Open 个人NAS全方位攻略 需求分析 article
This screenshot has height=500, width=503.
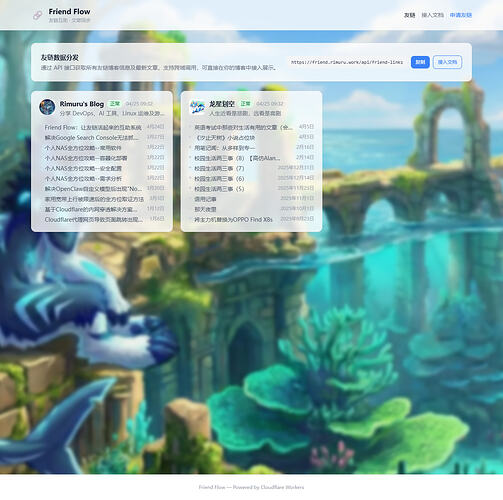coord(83,179)
